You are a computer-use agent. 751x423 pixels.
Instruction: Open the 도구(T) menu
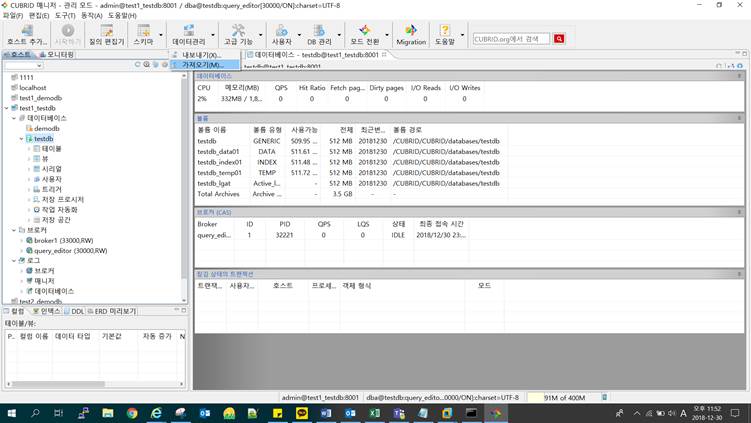click(x=65, y=16)
